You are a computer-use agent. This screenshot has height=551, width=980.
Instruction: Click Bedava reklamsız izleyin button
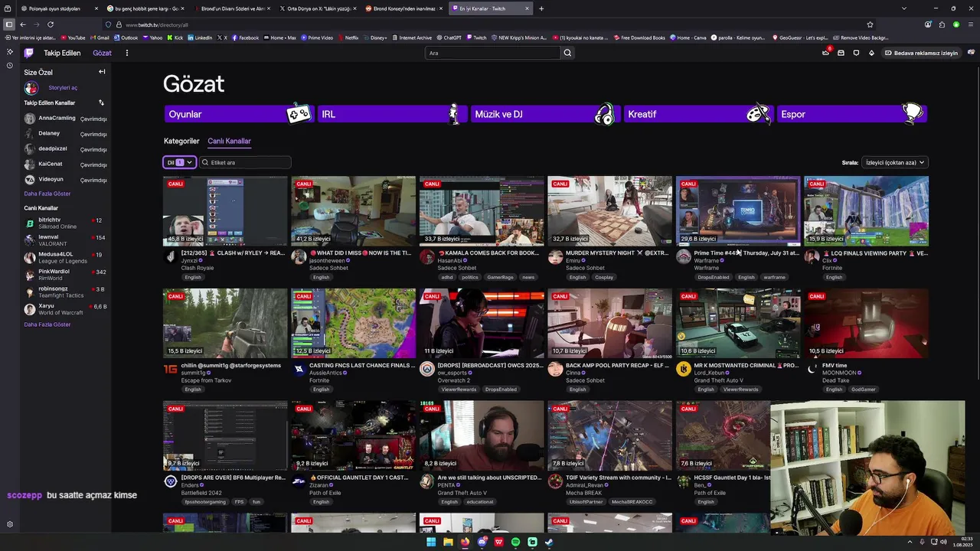click(x=921, y=53)
